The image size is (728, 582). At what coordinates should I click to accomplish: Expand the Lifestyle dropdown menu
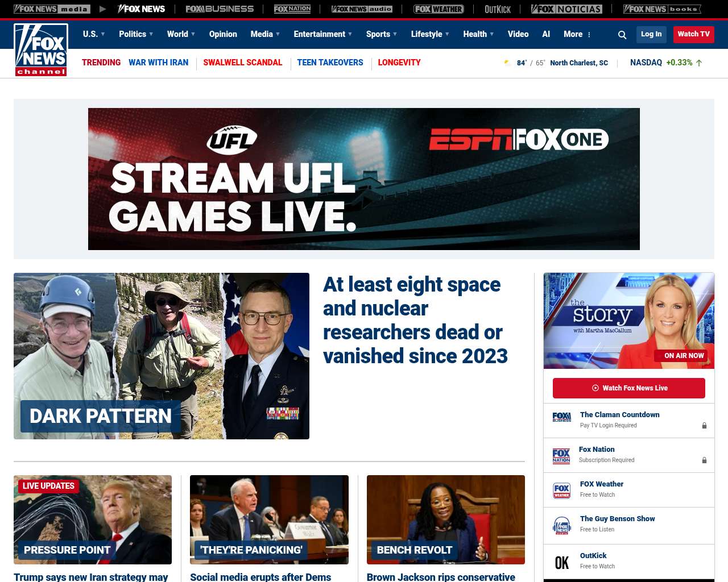[x=430, y=34]
